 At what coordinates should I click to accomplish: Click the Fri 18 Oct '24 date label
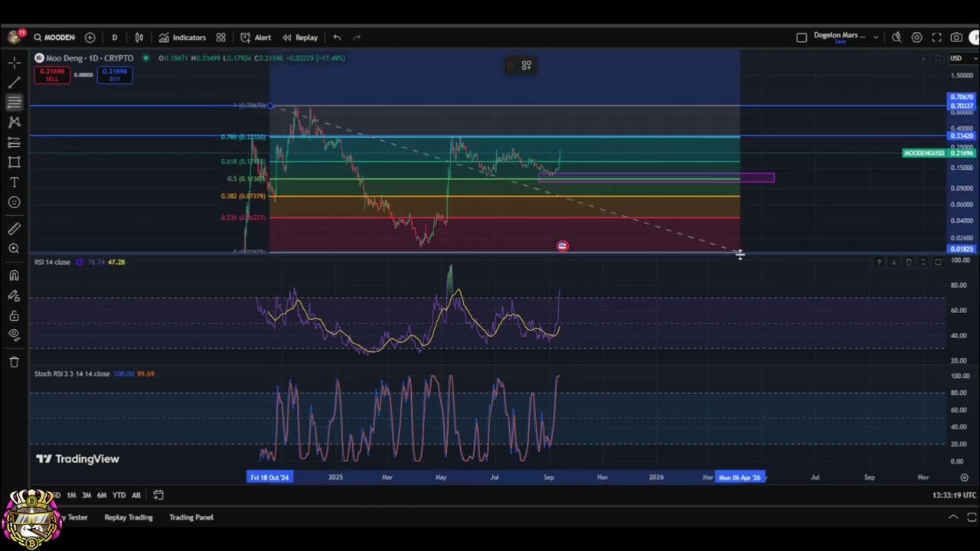coord(269,478)
